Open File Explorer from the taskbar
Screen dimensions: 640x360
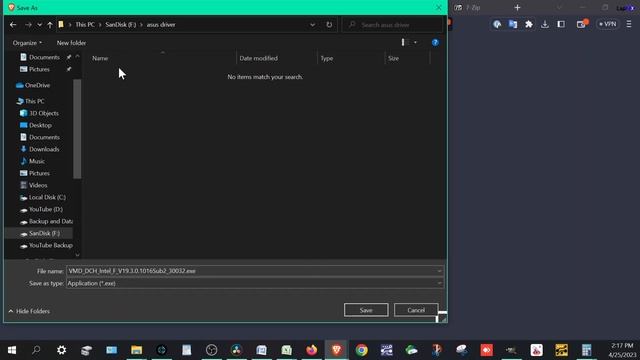pos(137,350)
